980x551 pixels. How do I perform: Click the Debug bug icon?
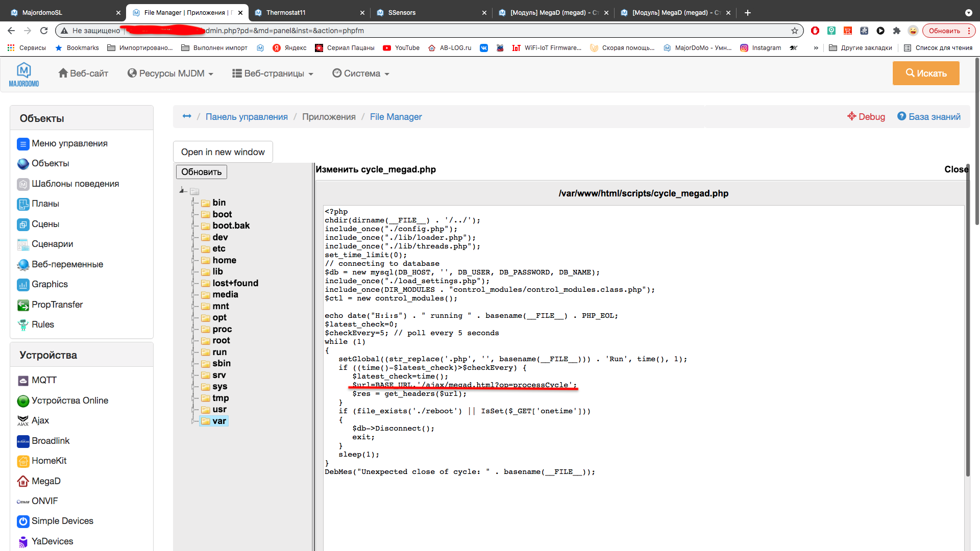coord(851,116)
